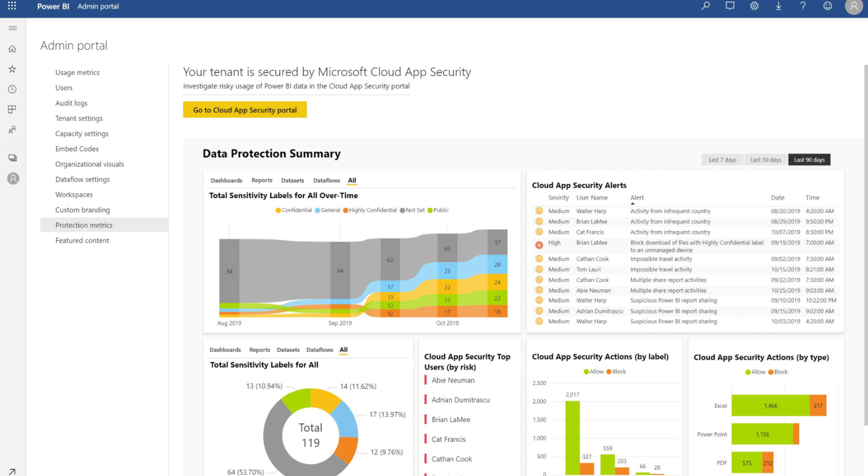868x476 pixels.
Task: Open the notifications icon in header
Action: click(730, 6)
